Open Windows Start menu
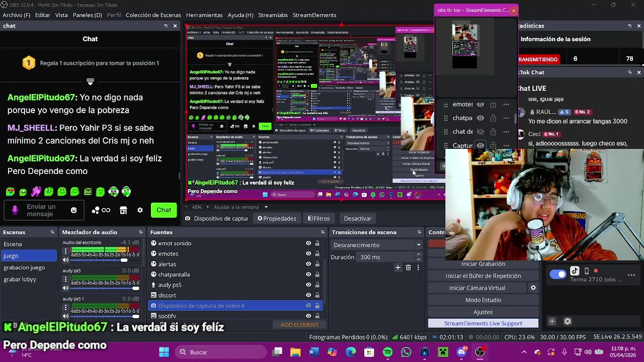This screenshot has width=644, height=362. pyautogui.click(x=164, y=352)
